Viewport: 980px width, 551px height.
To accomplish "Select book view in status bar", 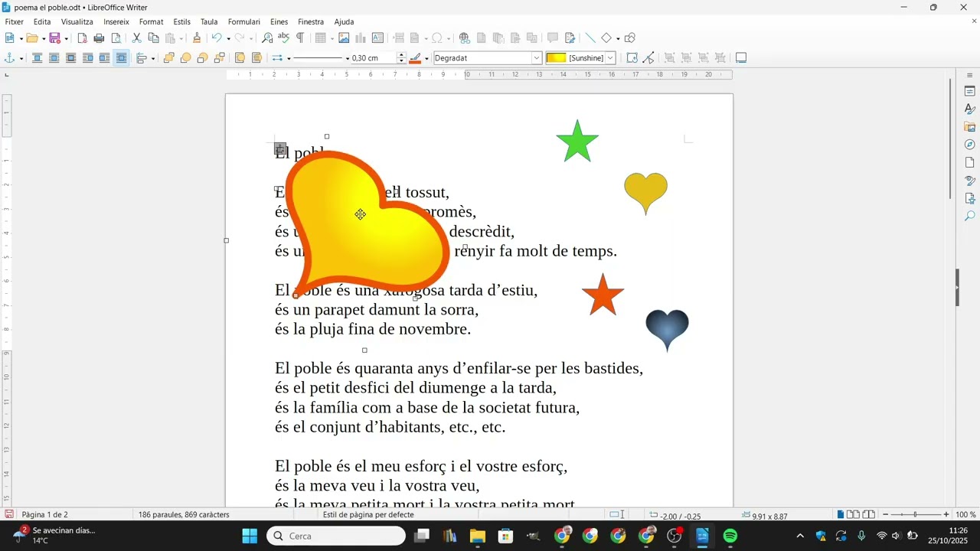I will [x=869, y=515].
